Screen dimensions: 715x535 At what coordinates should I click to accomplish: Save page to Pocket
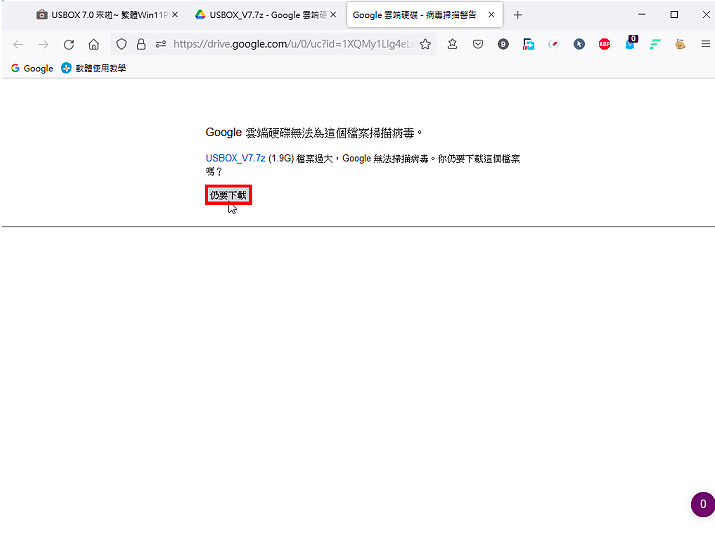(x=478, y=44)
